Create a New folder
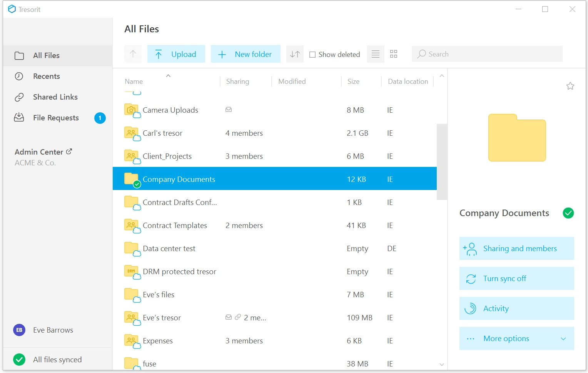 [246, 54]
